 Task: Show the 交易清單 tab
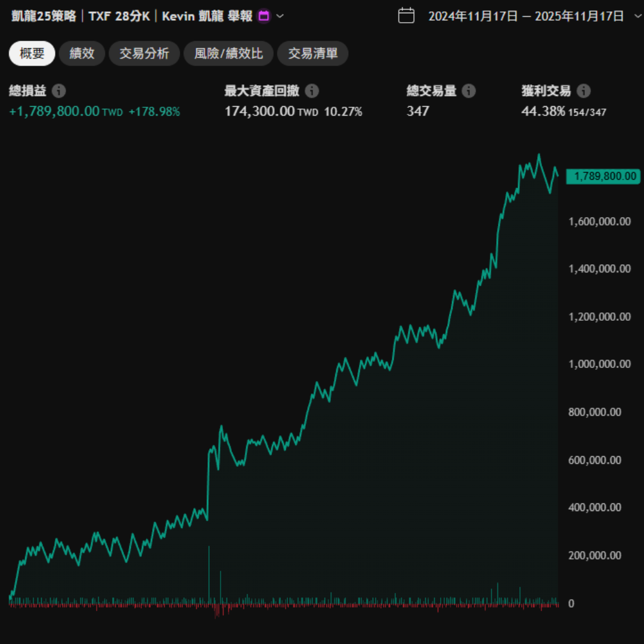click(x=313, y=54)
